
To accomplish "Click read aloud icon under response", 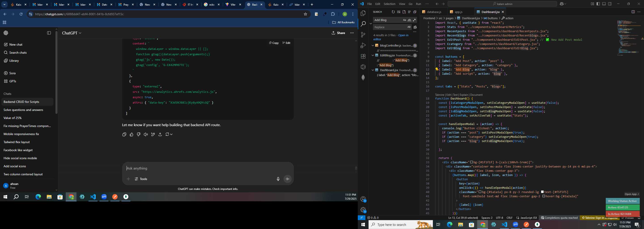I will [x=146, y=134].
